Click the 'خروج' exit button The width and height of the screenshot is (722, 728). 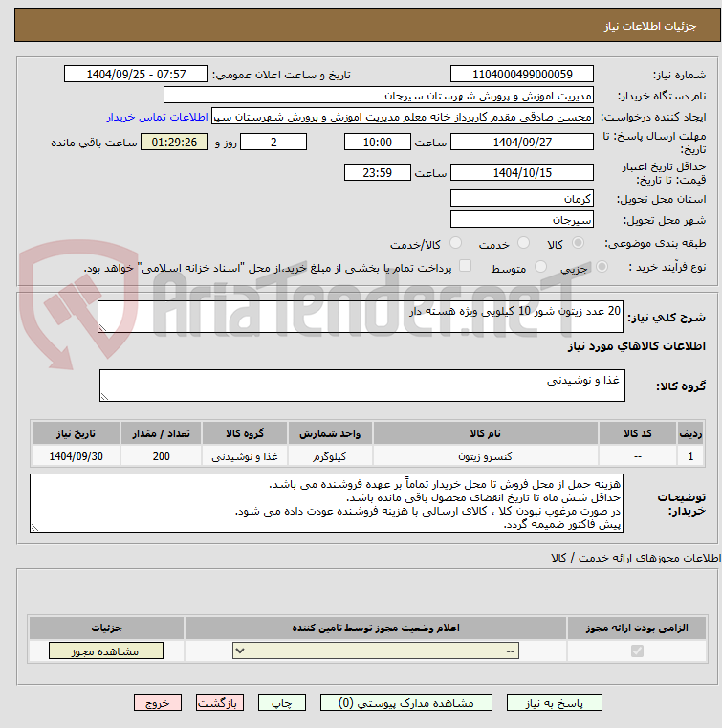point(157,702)
